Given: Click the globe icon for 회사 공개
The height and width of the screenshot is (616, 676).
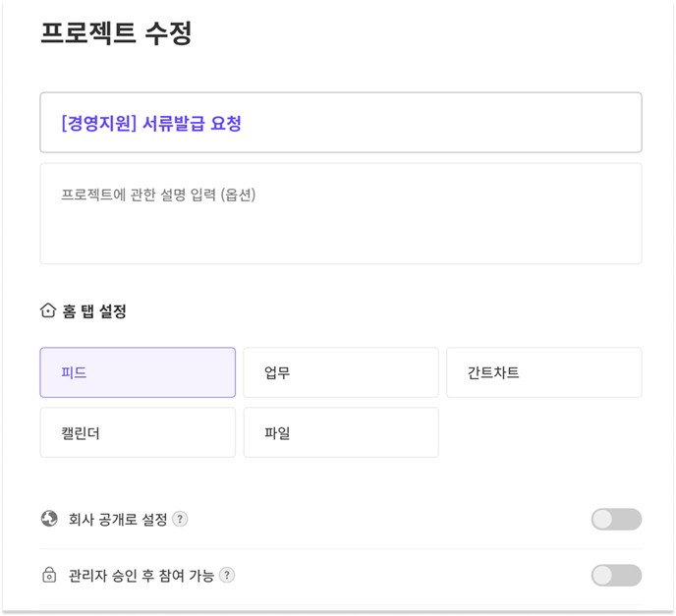Looking at the screenshot, I should (x=49, y=519).
